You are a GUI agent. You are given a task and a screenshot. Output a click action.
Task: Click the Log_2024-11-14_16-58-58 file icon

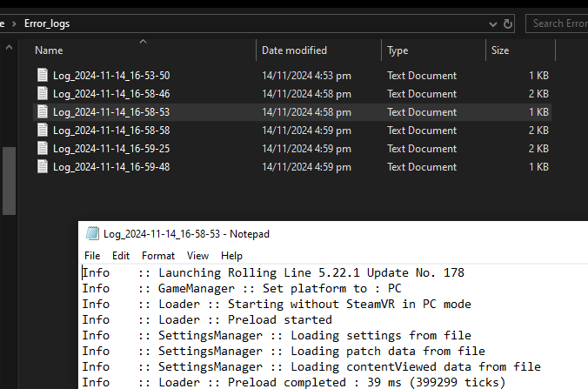43,131
